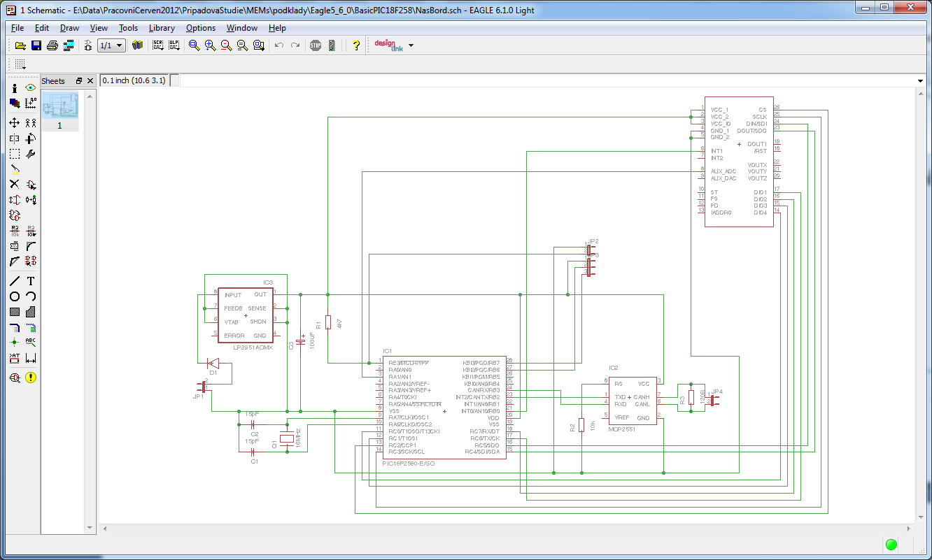Click the Zoom in magnifier icon
The width and height of the screenshot is (932, 560).
click(210, 45)
